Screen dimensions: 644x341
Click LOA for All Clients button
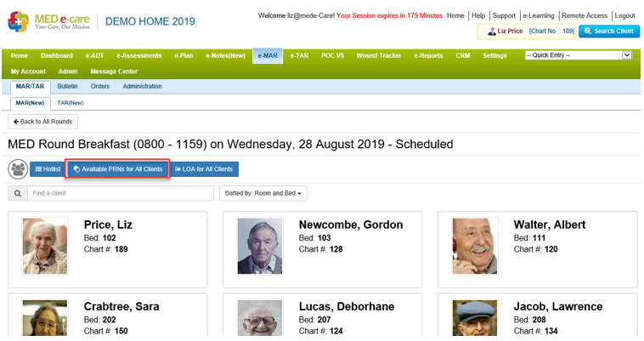[204, 169]
